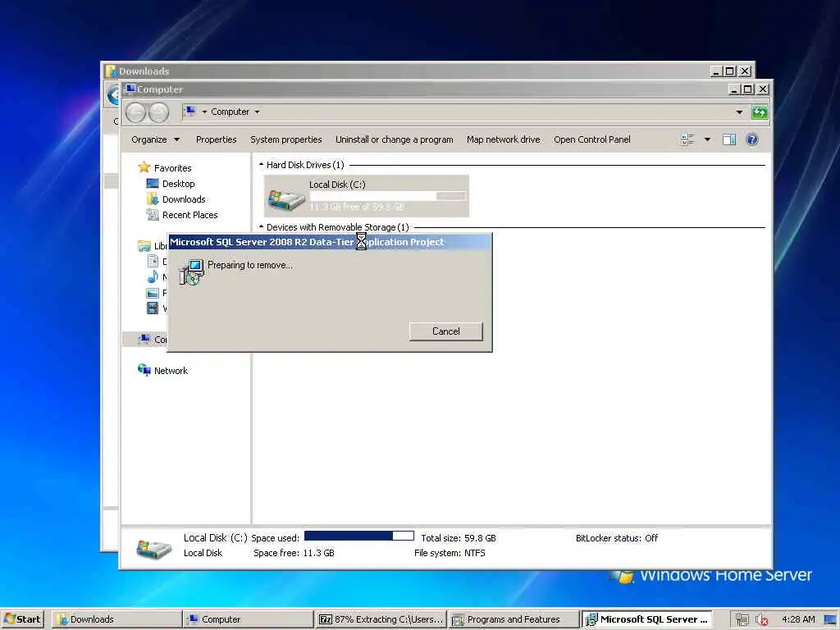Click Computer breadcrumb text in address bar
This screenshot has height=630, width=840.
pyautogui.click(x=230, y=112)
